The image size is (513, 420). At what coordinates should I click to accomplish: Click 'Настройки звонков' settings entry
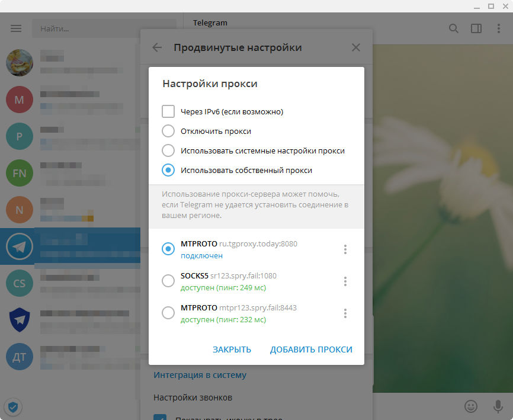pos(193,397)
